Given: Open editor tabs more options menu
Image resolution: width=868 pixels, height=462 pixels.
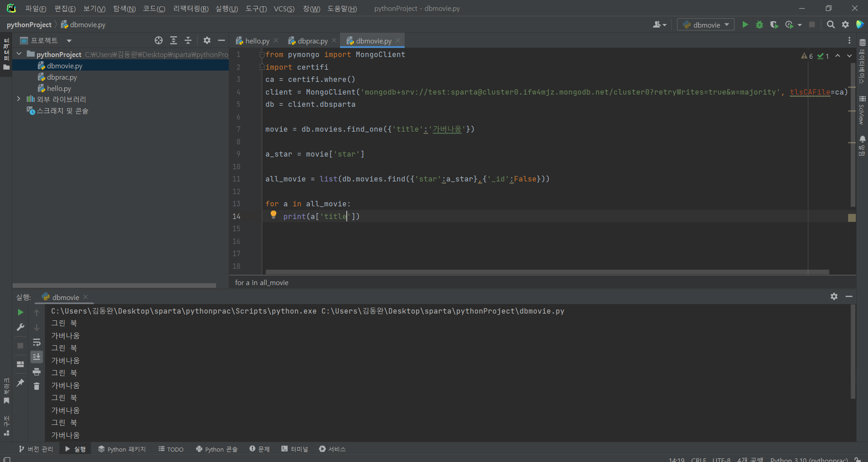Looking at the screenshot, I should pyautogui.click(x=849, y=40).
